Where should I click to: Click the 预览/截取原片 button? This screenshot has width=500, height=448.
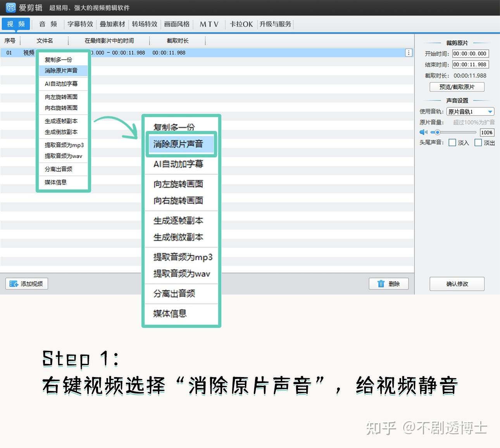coord(457,87)
